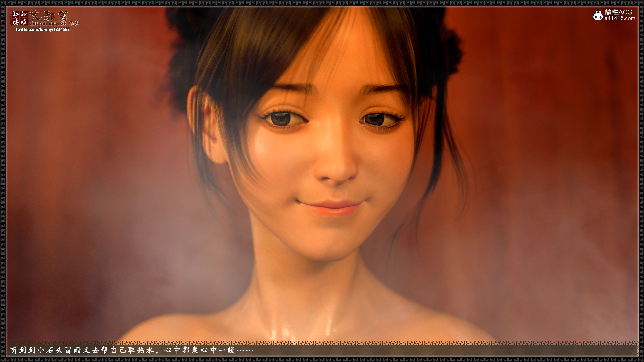644x362 pixels.
Task: Click the 作品 label beside title
Action: [x=74, y=23]
